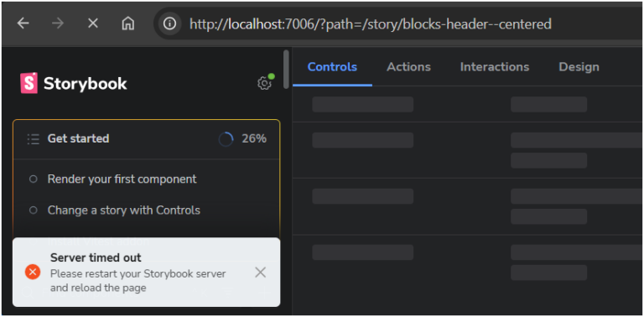This screenshot has width=644, height=317.
Task: Collapse the Get started checklist header
Action: pyautogui.click(x=147, y=138)
